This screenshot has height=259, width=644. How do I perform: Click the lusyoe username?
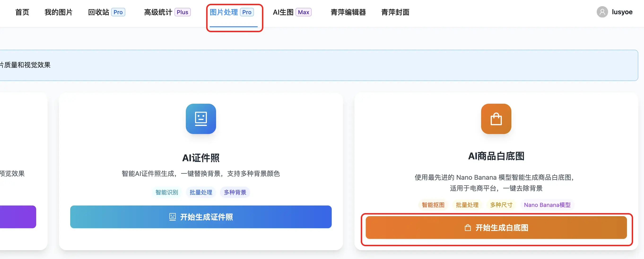click(x=622, y=12)
